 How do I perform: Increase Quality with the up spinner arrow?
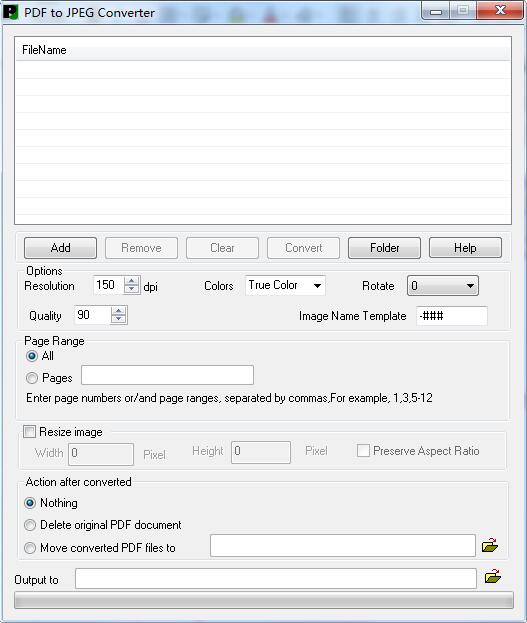(118, 311)
